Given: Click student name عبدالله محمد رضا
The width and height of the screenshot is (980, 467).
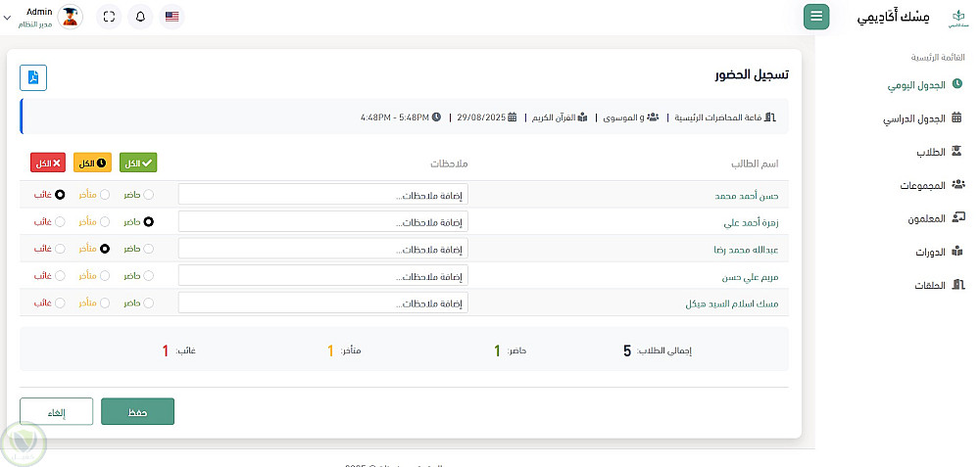Looking at the screenshot, I should click(x=746, y=249).
